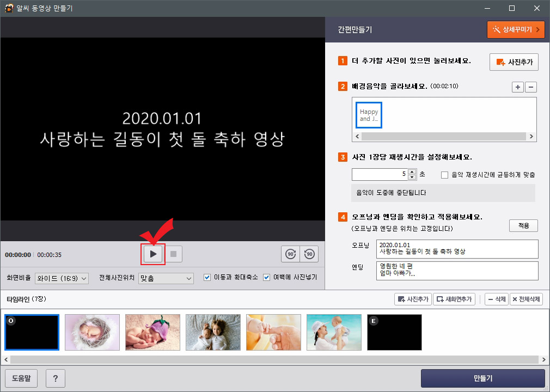550x392 pixels.
Task: Rotate the photo 90 degrees clockwise
Action: coord(291,254)
